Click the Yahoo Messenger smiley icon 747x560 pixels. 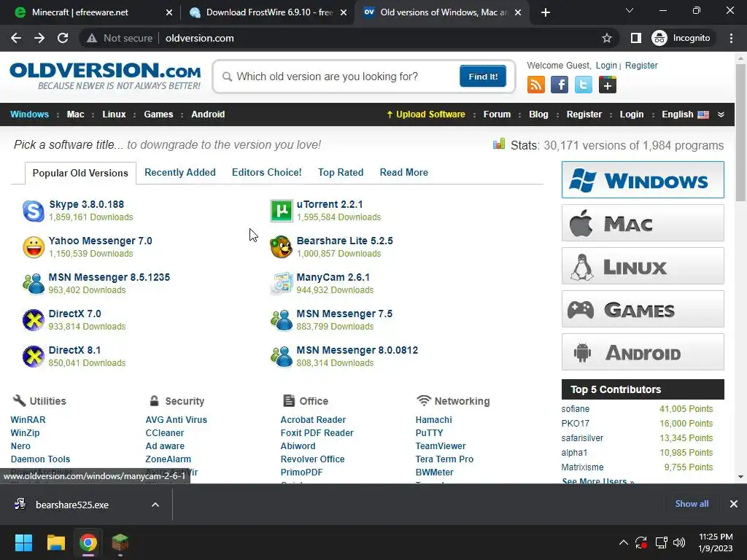pyautogui.click(x=34, y=248)
